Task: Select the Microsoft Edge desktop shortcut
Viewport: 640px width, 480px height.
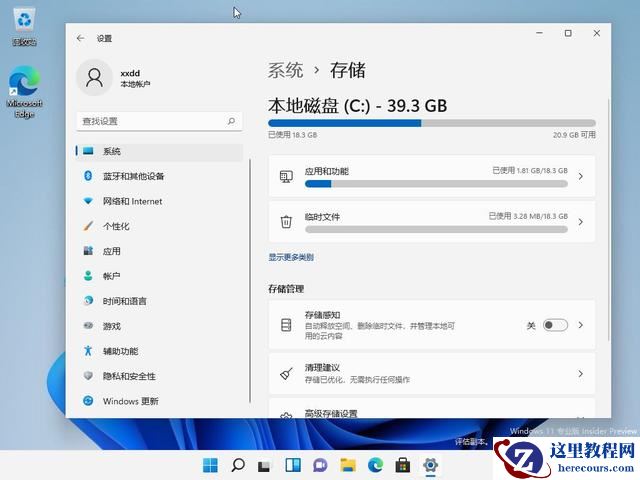Action: (x=24, y=92)
